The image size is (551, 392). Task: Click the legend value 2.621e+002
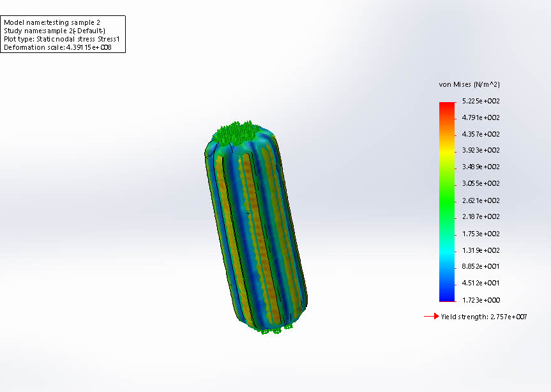[x=481, y=200]
